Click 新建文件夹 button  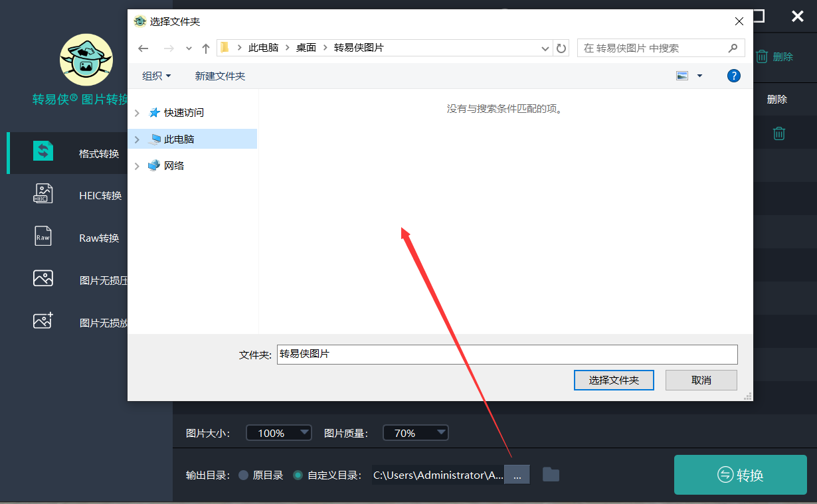[x=220, y=76]
